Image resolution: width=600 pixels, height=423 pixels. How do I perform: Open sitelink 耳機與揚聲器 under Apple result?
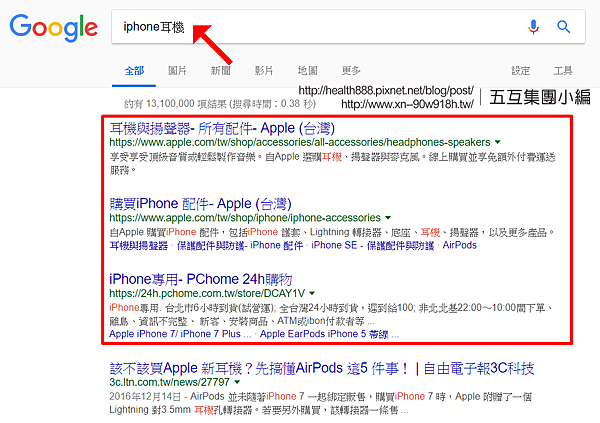tap(139, 245)
